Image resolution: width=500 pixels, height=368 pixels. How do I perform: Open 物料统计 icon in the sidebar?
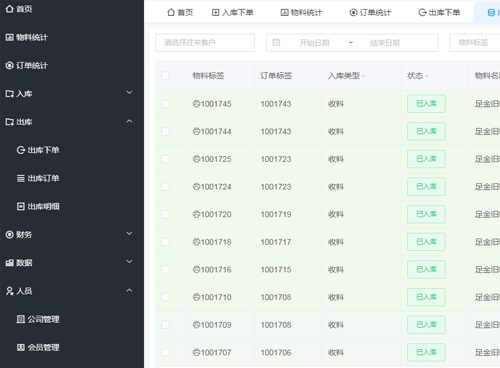pyautogui.click(x=10, y=37)
